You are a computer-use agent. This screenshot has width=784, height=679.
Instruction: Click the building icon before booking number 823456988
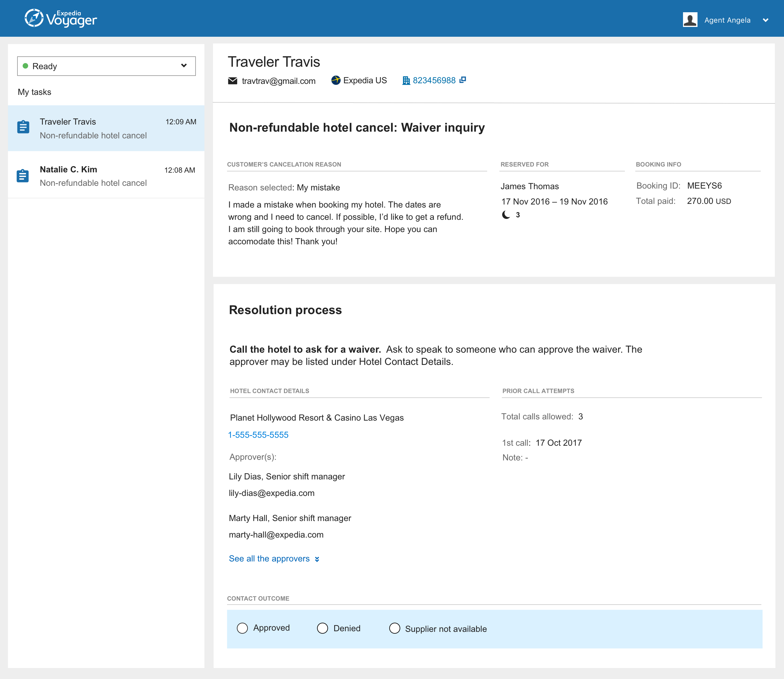tap(406, 80)
